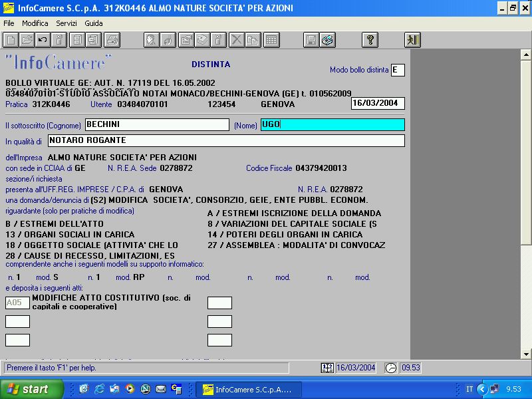Click the open folder toolbar icon

[x=27, y=40]
